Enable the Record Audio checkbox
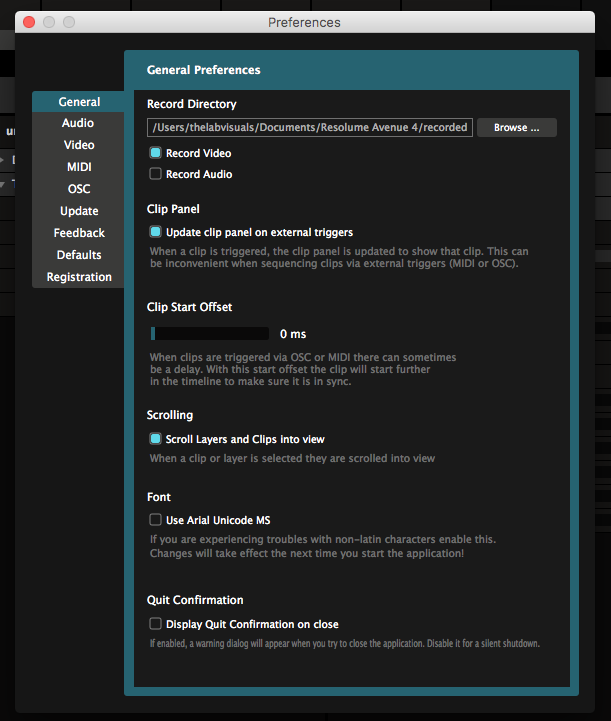 [x=155, y=174]
